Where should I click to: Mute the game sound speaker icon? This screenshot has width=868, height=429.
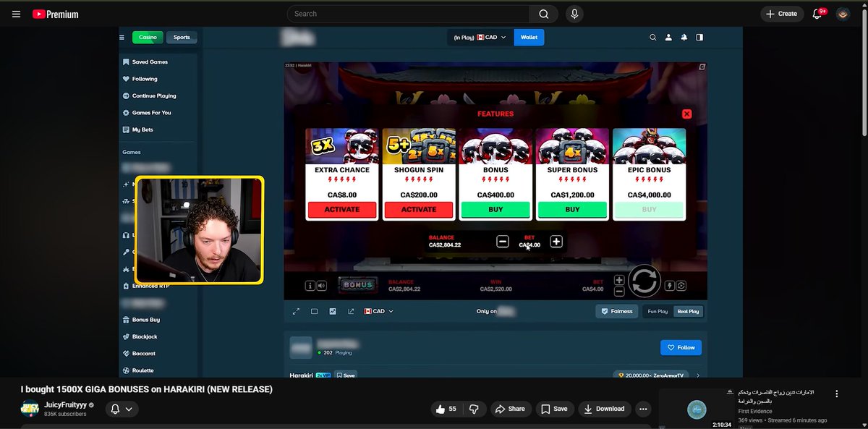coord(321,286)
